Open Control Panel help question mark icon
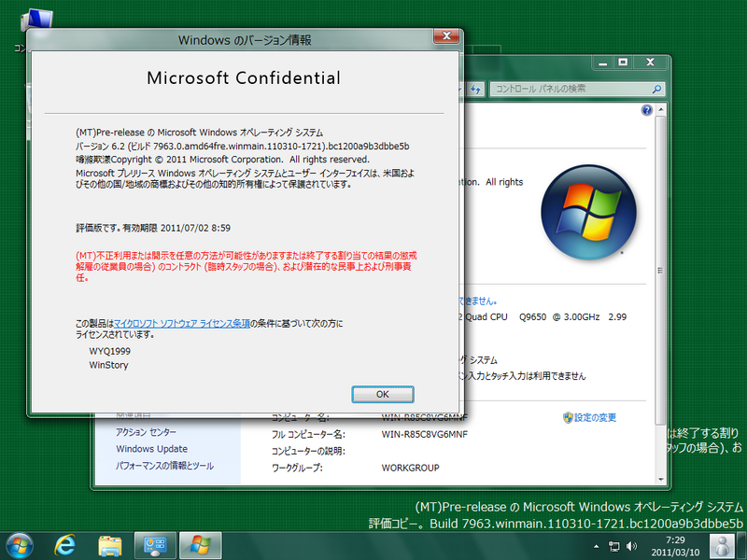This screenshot has height=560, width=747. click(x=646, y=110)
